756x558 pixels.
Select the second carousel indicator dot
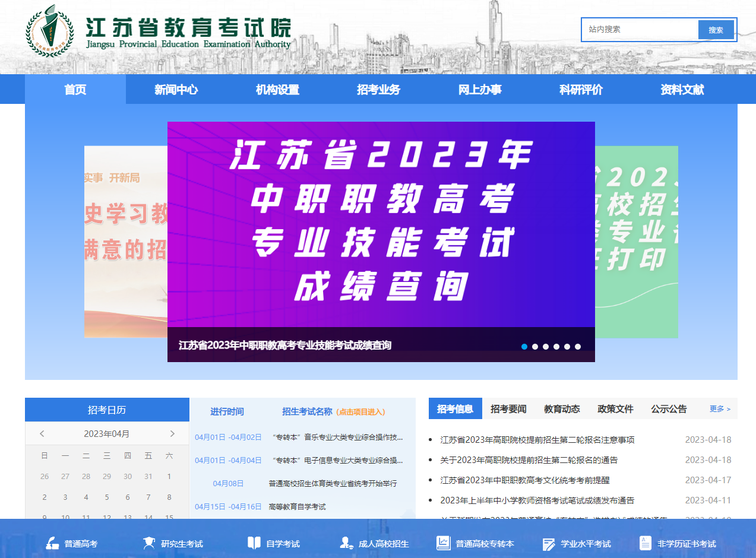point(535,347)
